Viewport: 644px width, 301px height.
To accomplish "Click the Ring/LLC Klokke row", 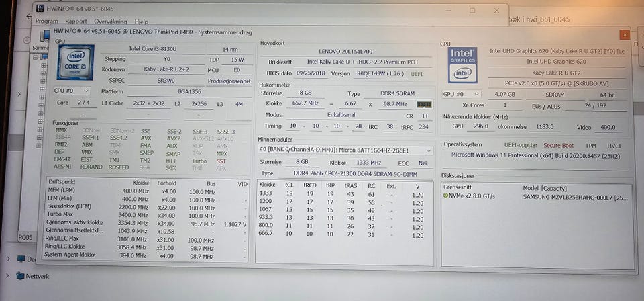I will pyautogui.click(x=148, y=247).
